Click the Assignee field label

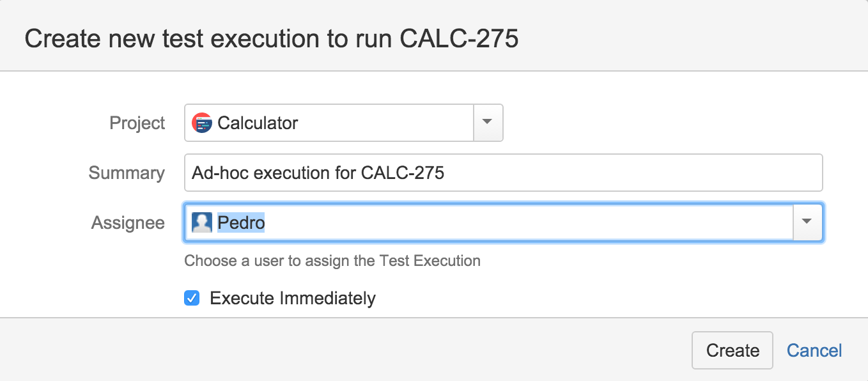(x=128, y=222)
